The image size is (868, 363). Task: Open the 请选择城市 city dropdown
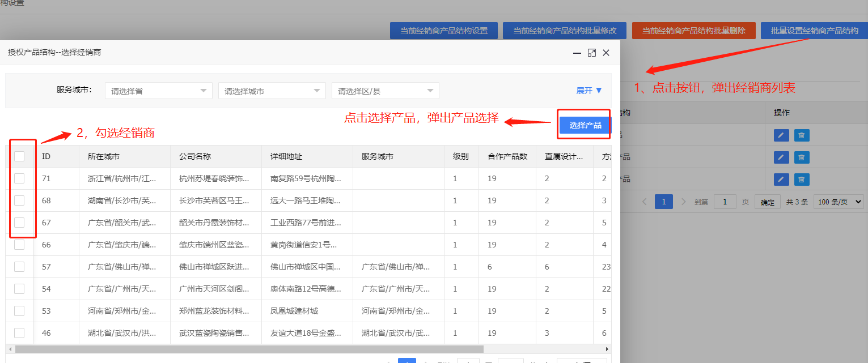tap(272, 91)
